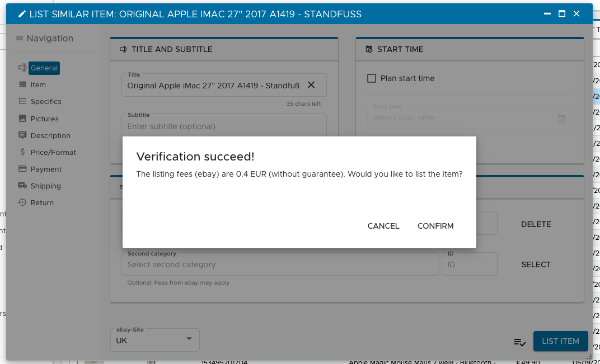
Task: Minimize the List Similar Item window
Action: pos(547,14)
